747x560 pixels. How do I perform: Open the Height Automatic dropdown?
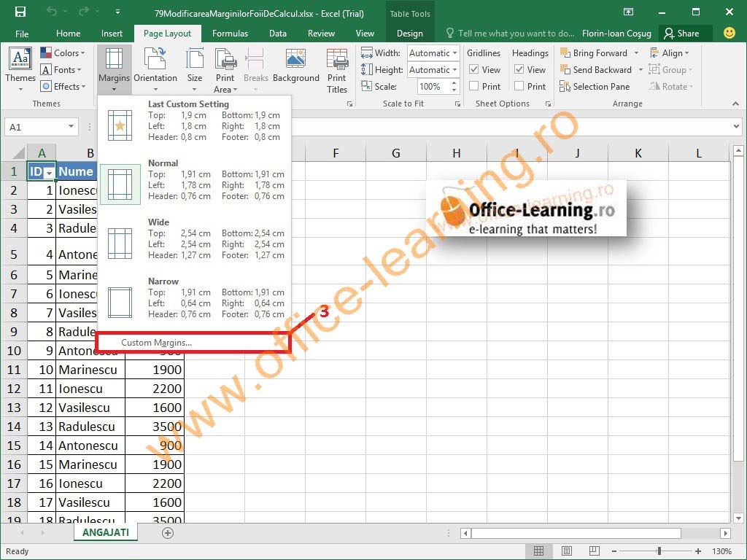coord(455,69)
